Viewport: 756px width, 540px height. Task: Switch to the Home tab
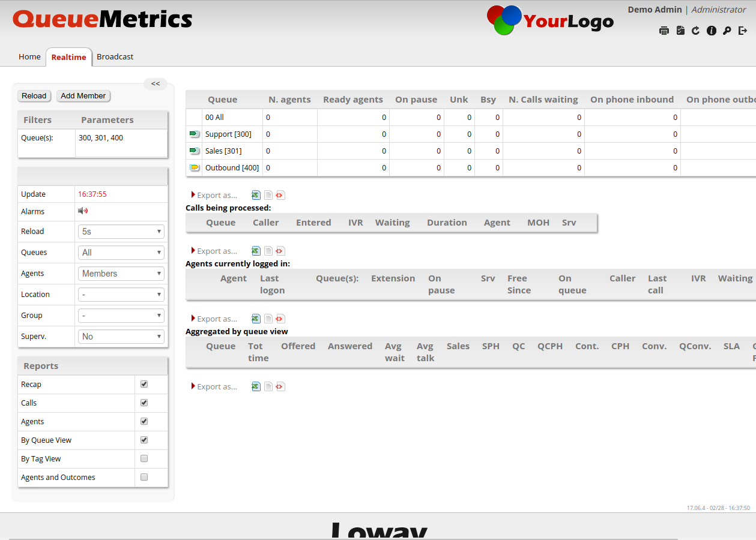point(29,57)
